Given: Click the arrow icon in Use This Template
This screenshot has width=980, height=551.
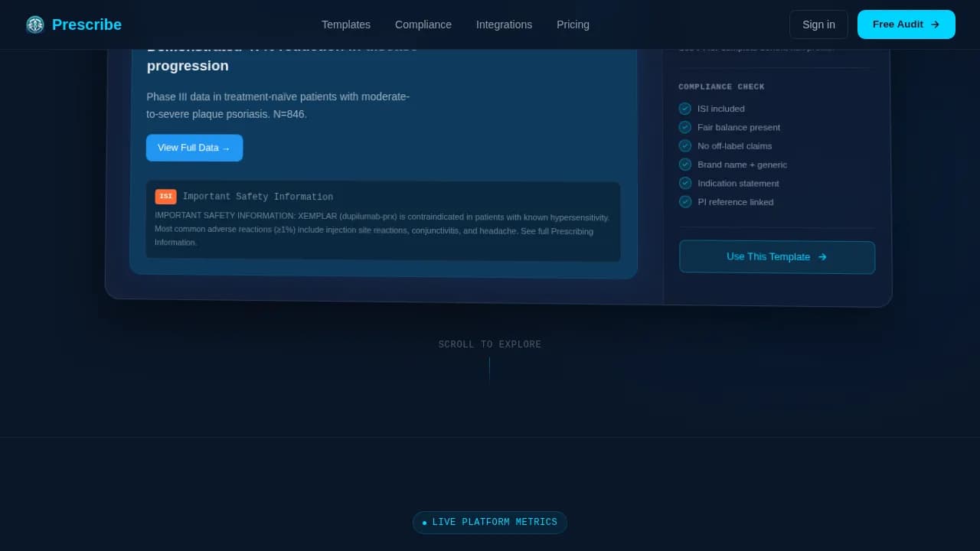Looking at the screenshot, I should [x=822, y=257].
